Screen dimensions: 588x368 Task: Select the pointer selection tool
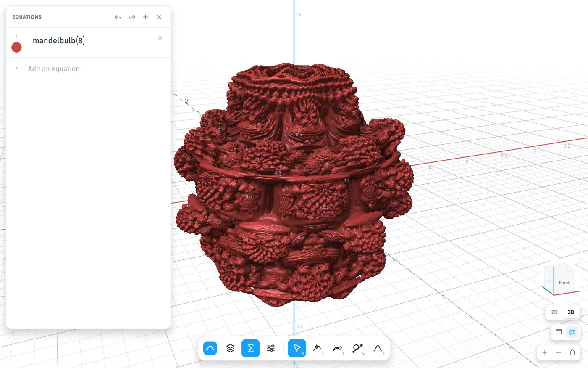[297, 348]
